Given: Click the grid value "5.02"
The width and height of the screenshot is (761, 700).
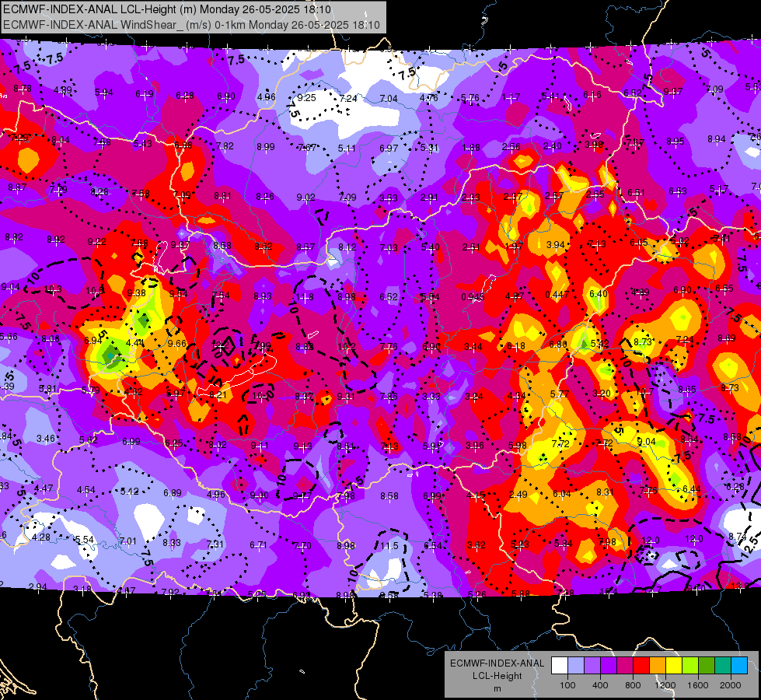Looking at the screenshot, I should (x=680, y=240).
